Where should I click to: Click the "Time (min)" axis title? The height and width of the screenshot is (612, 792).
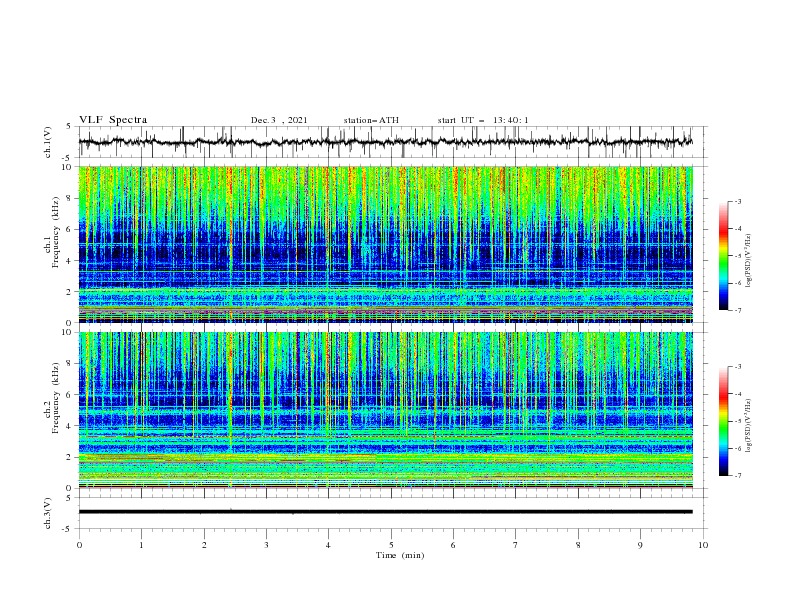(x=400, y=555)
